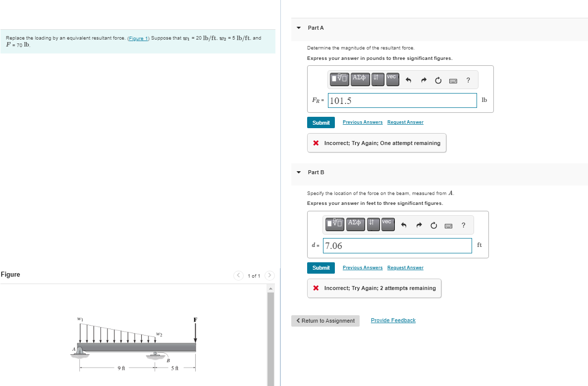Click the next figure chevron
This screenshot has width=588, height=386.
269,276
